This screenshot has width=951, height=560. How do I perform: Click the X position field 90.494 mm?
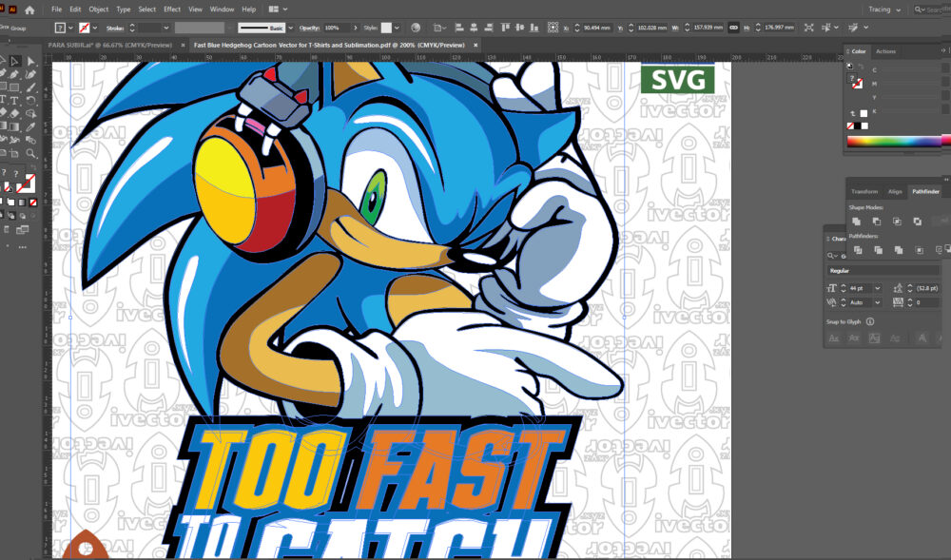tap(597, 28)
